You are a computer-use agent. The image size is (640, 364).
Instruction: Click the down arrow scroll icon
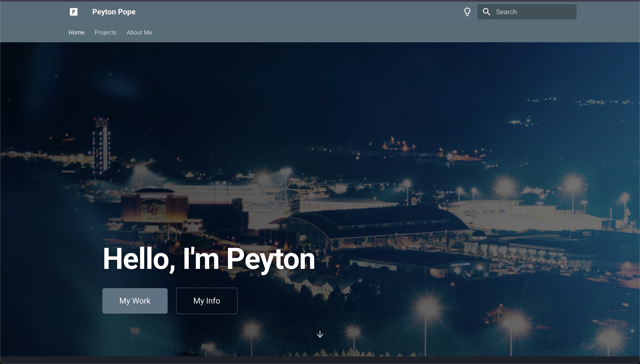tap(320, 334)
